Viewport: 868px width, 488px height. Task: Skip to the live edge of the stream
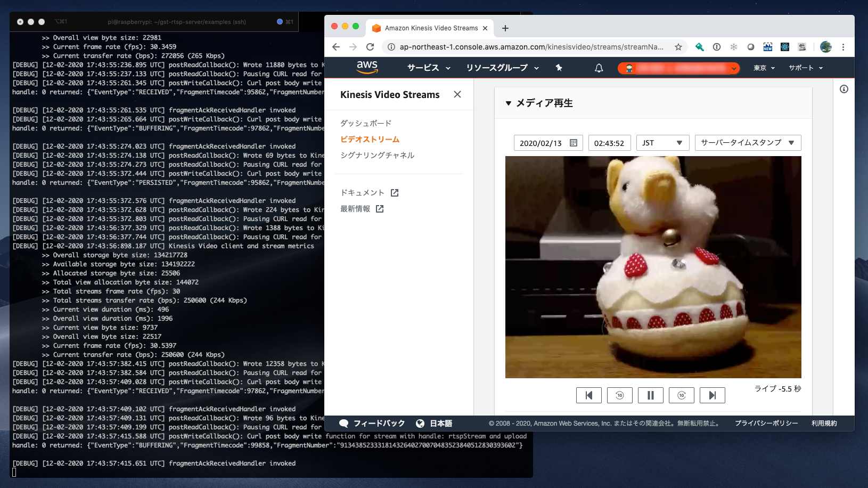tap(713, 395)
